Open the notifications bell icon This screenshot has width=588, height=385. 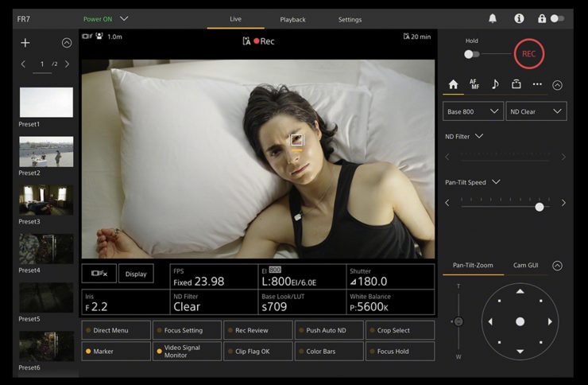point(493,18)
